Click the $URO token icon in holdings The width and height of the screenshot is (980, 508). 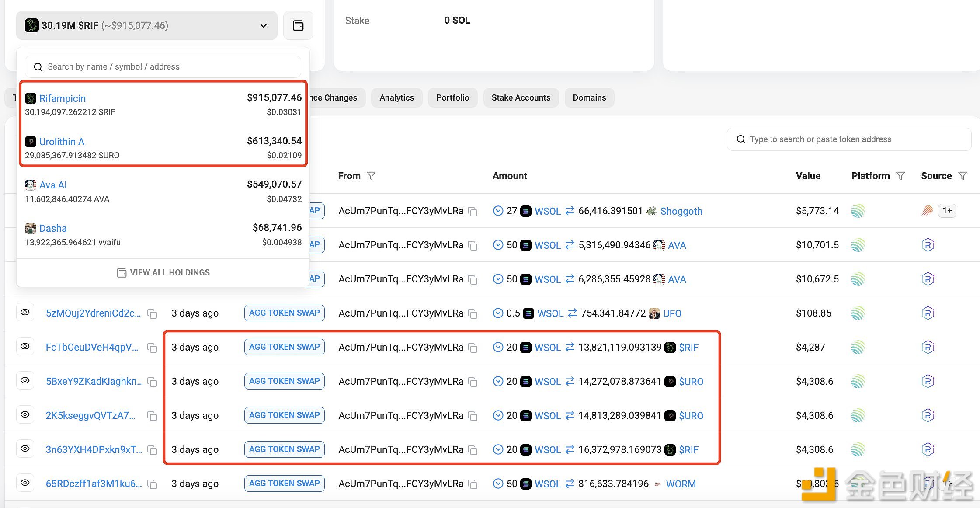click(x=31, y=141)
